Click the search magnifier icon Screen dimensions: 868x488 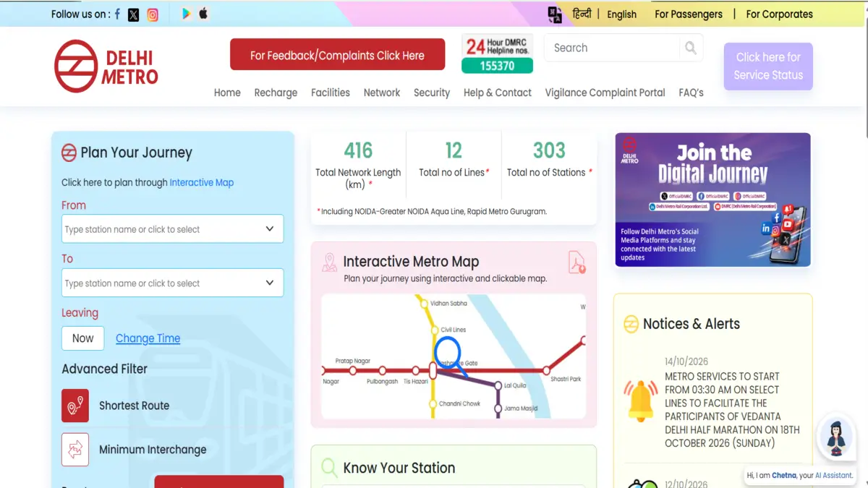691,48
